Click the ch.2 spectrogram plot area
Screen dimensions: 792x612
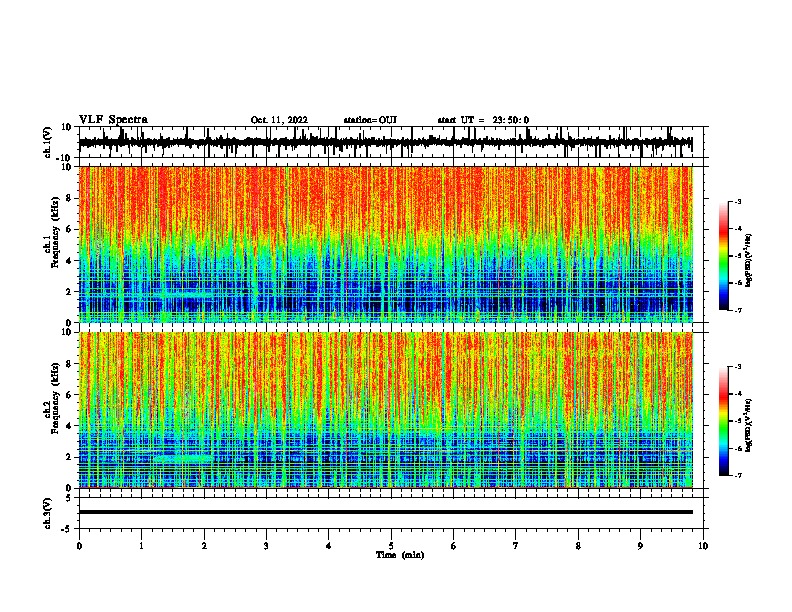386,410
